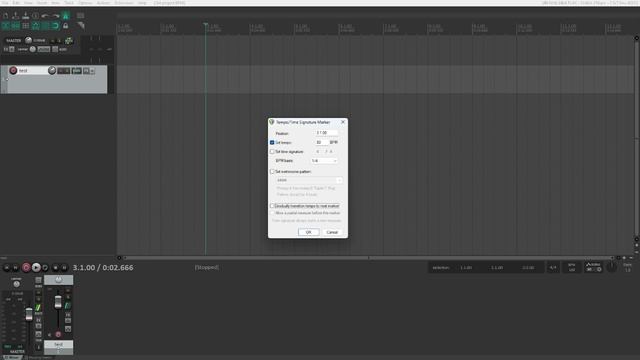Toggle grid lines toolbar button
The image size is (640, 360).
point(45,26)
